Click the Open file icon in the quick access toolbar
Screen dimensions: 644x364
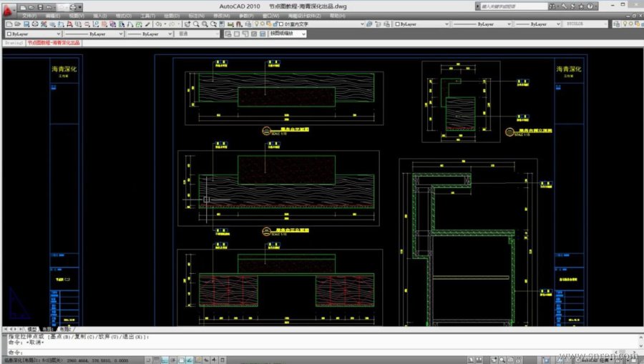pos(33,6)
